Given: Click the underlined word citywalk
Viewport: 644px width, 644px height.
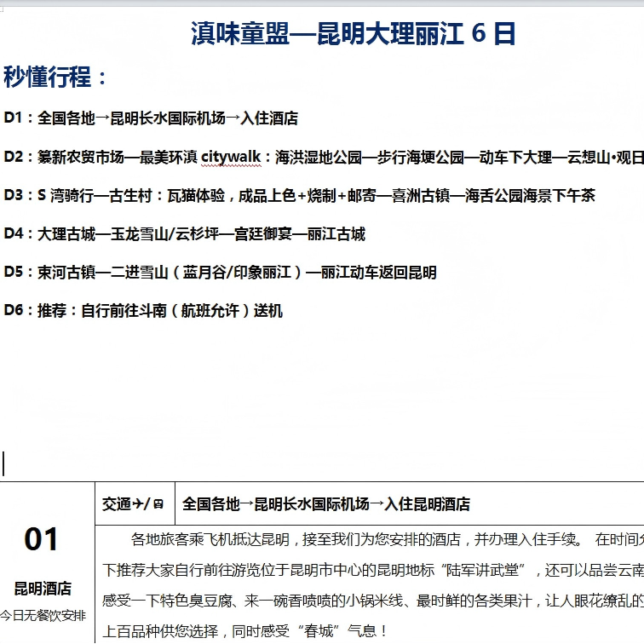Looking at the screenshot, I should coord(230,157).
